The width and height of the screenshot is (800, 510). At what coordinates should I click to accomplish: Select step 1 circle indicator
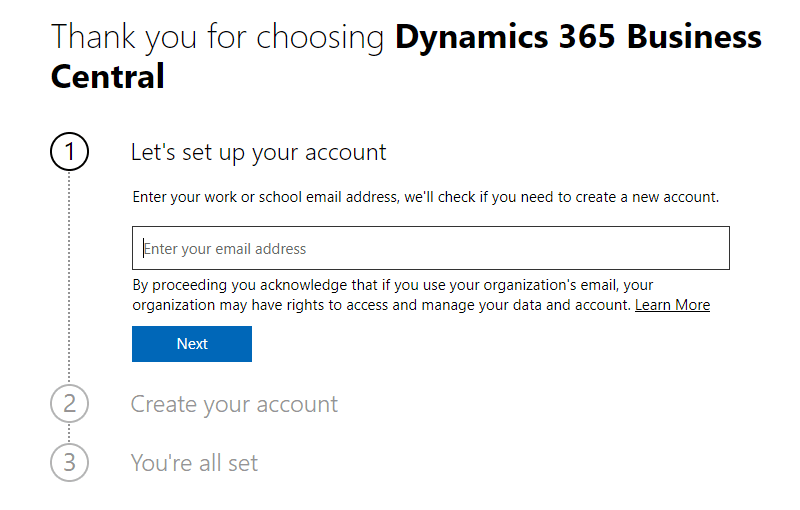(x=69, y=151)
